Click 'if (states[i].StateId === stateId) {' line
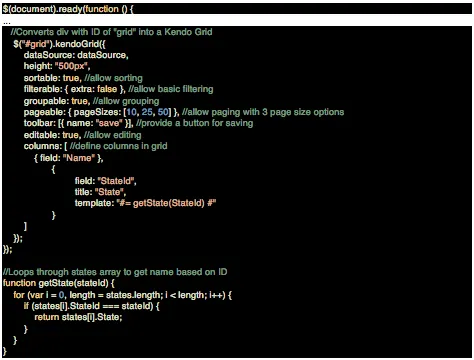The image size is (474, 360). 92,306
